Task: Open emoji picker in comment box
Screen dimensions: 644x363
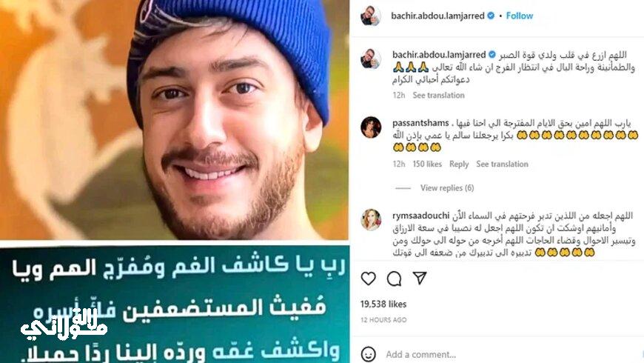Action: pos(369,354)
